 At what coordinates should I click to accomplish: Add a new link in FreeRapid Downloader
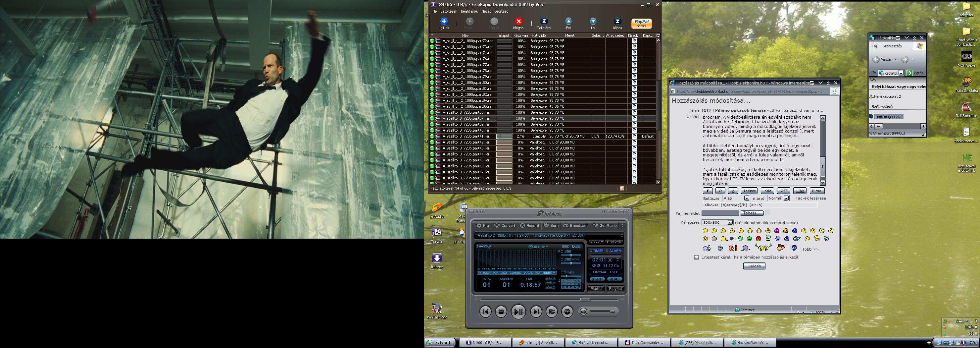point(444,23)
